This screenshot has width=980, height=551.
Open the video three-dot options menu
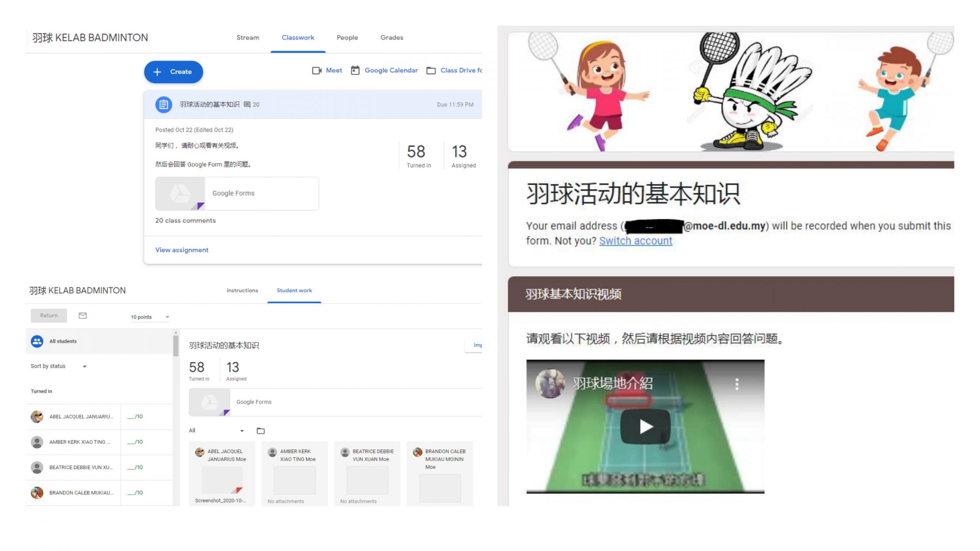737,384
